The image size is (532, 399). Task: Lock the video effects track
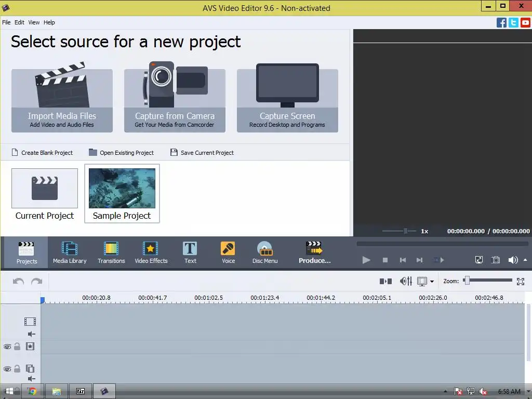(17, 347)
